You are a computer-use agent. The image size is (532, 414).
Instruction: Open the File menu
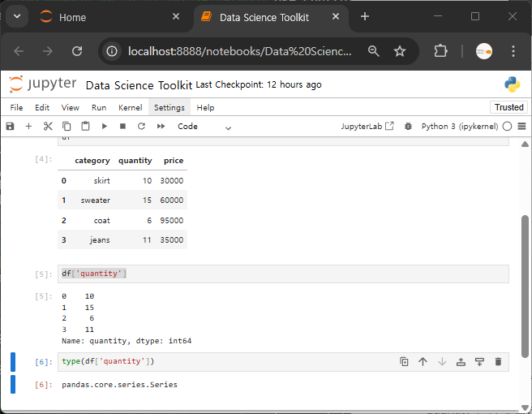16,108
